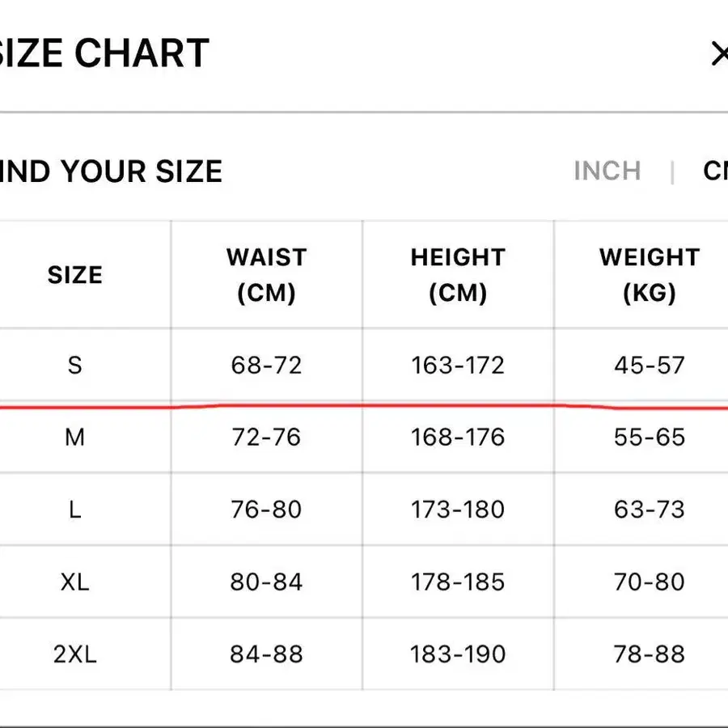Click the WAIST (CM) column header
The width and height of the screenshot is (728, 728).
coord(266,275)
